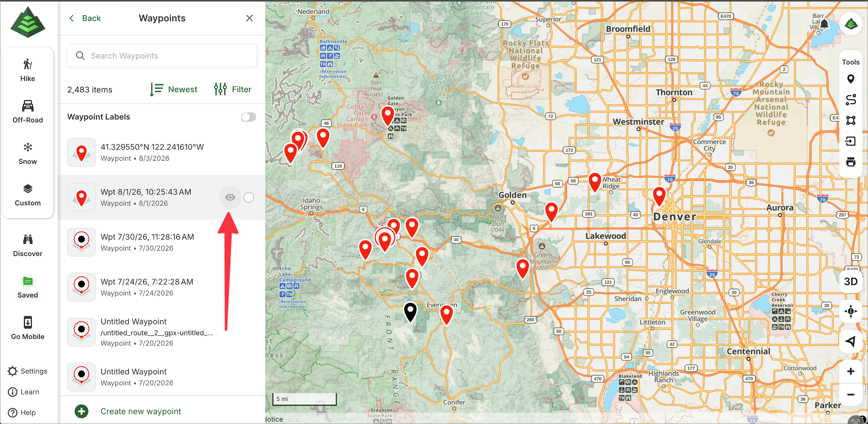
Task: Select the Snow activity mode
Action: tap(28, 153)
